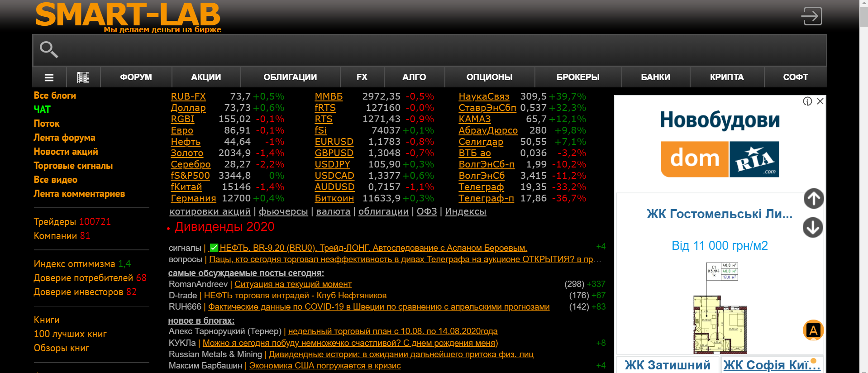Click the scroll-down arrow circle button
Viewport: 868px width, 373px height.
tap(813, 227)
